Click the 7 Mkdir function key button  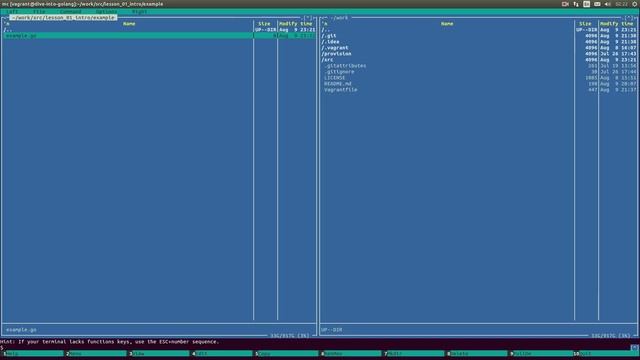click(414, 353)
